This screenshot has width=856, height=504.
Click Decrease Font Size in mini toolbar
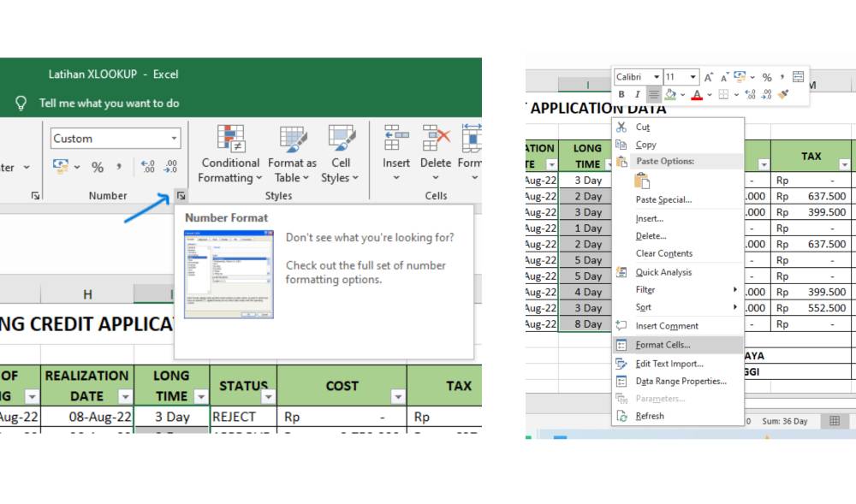click(x=724, y=78)
